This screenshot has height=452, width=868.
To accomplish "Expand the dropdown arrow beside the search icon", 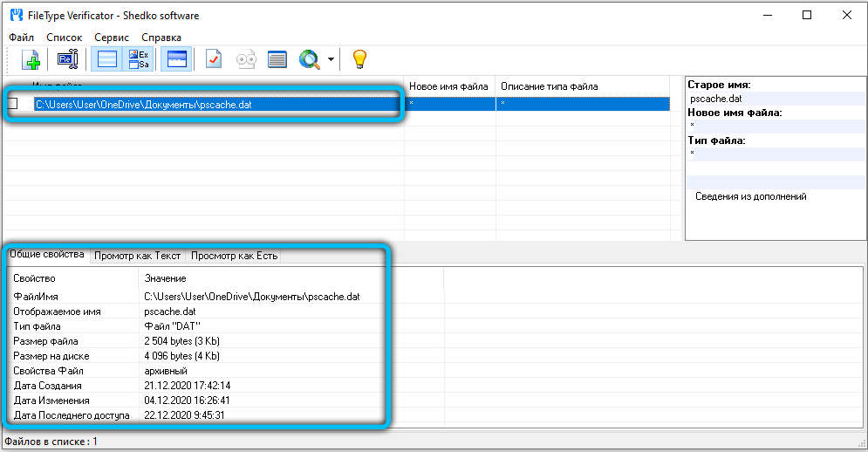I will pos(331,60).
